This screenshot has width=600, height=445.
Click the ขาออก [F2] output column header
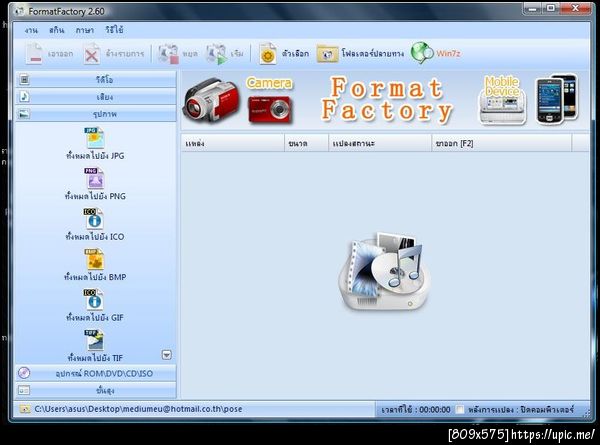(x=502, y=143)
